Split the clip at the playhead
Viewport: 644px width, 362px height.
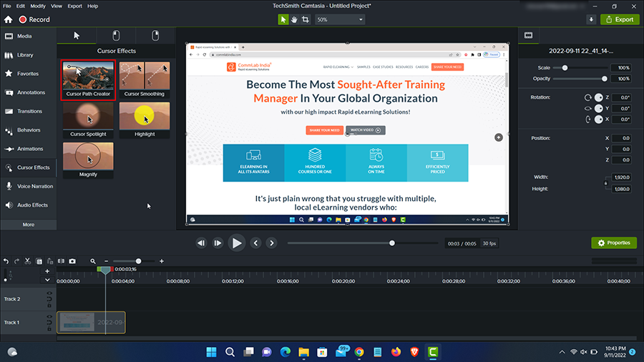click(x=62, y=261)
